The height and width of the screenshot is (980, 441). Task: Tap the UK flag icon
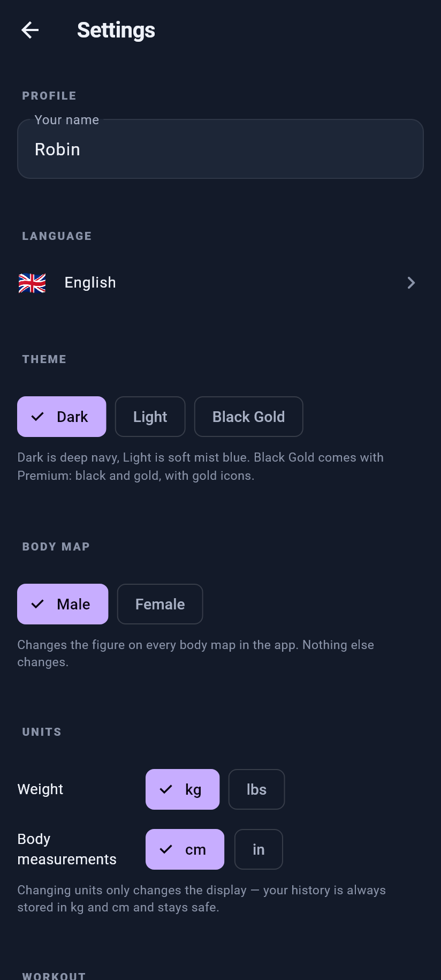[32, 283]
